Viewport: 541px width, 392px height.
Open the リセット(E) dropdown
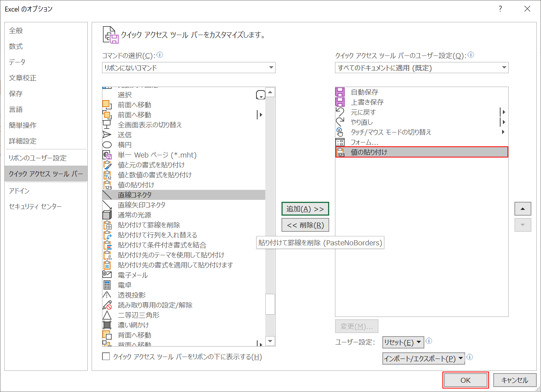click(x=403, y=342)
